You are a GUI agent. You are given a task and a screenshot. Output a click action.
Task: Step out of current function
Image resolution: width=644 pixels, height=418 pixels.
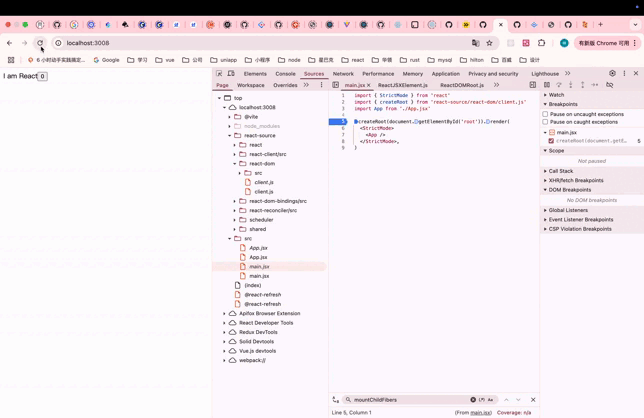click(x=582, y=85)
